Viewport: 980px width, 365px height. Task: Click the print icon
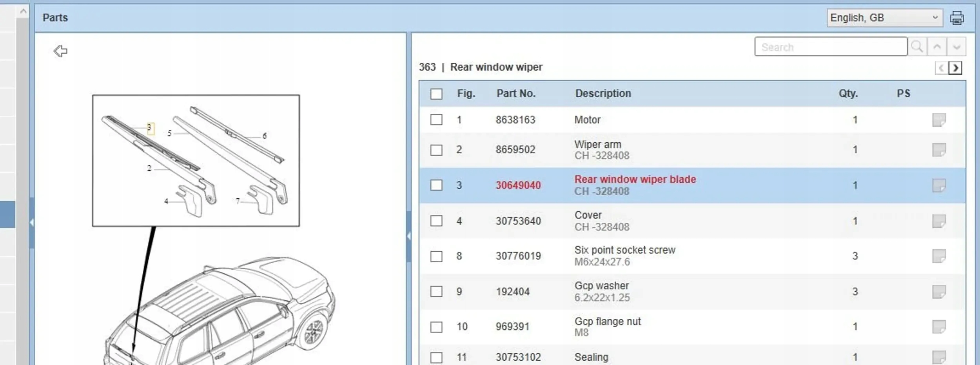(x=956, y=18)
